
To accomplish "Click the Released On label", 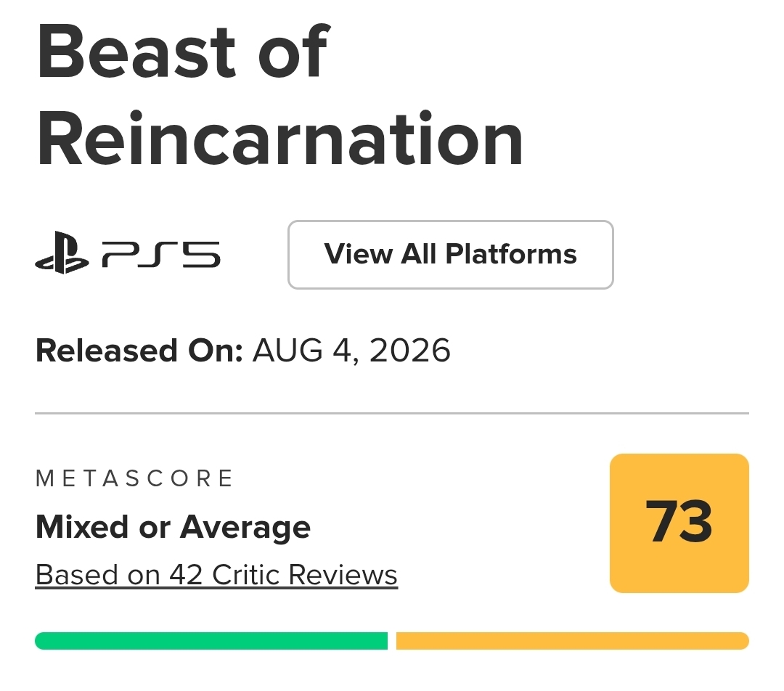I will [x=139, y=351].
